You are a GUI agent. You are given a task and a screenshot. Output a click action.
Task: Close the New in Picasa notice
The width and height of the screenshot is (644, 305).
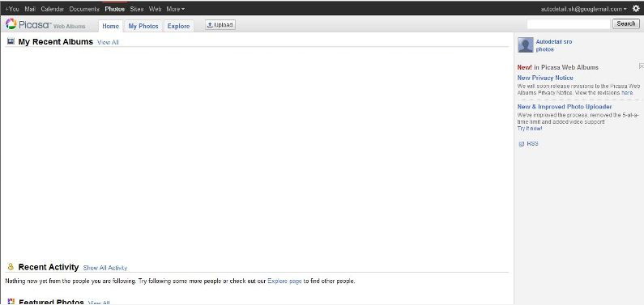(x=641, y=66)
